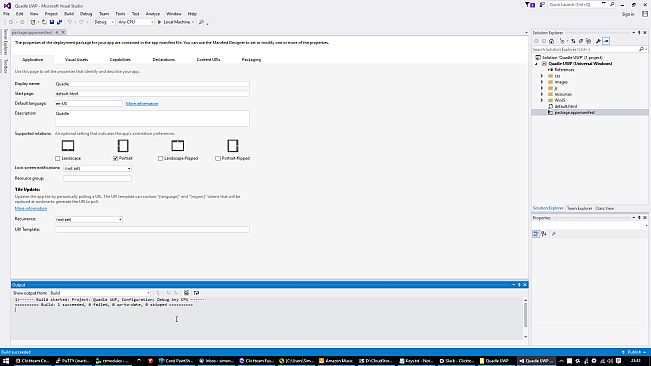Image resolution: width=651 pixels, height=366 pixels.
Task: Click the Undo toolbar arrow
Action: [x=69, y=22]
